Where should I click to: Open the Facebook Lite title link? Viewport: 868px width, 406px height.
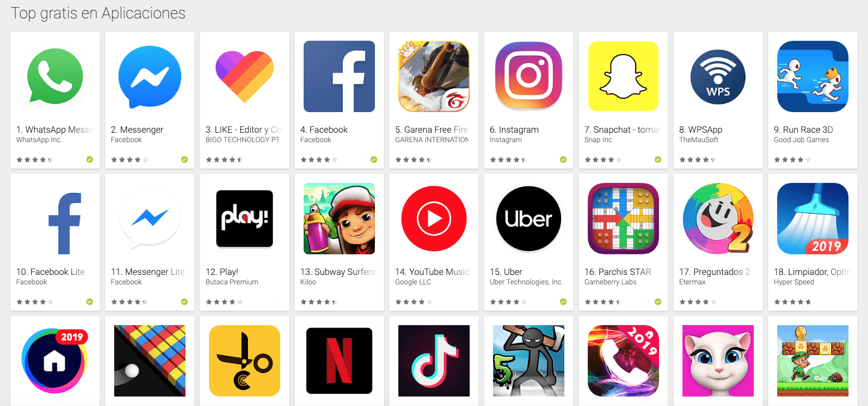51,272
